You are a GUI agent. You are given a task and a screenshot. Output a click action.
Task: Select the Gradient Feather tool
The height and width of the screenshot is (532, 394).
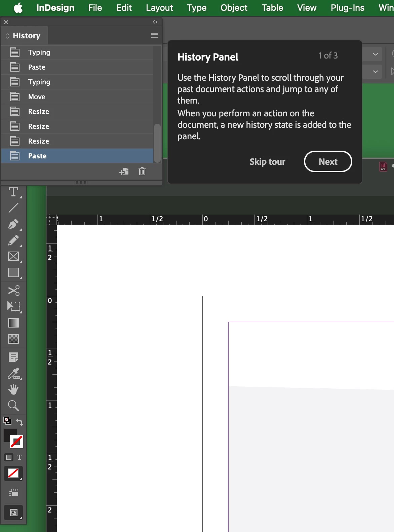click(x=13, y=339)
